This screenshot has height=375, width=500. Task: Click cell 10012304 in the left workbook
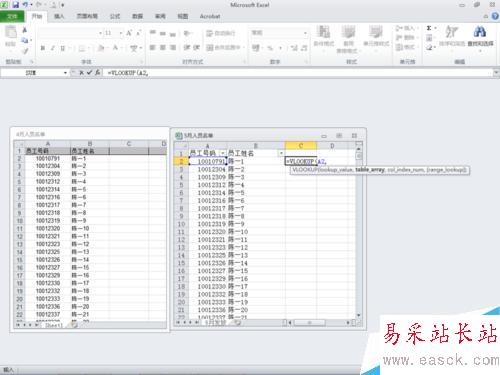[x=48, y=166]
